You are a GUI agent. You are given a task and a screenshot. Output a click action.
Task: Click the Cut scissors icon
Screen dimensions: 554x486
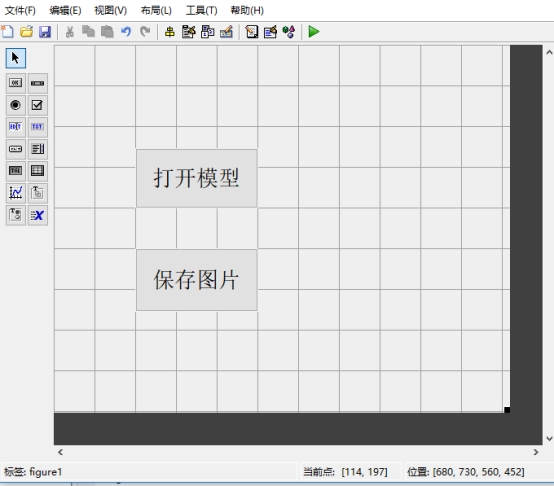70,31
